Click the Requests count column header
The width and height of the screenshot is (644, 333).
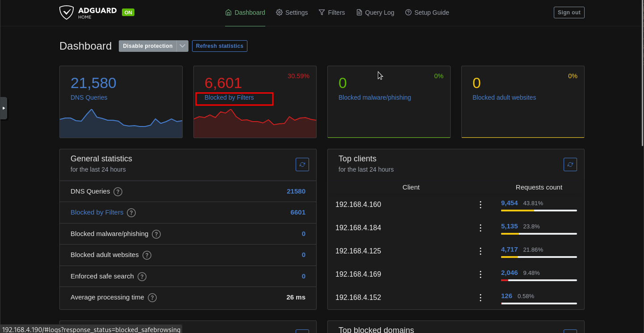tap(539, 187)
